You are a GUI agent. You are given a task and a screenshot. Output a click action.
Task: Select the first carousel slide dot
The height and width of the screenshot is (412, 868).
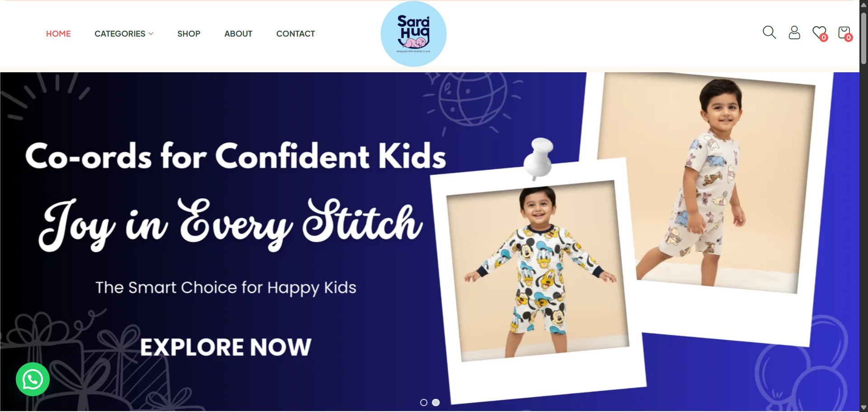click(424, 403)
